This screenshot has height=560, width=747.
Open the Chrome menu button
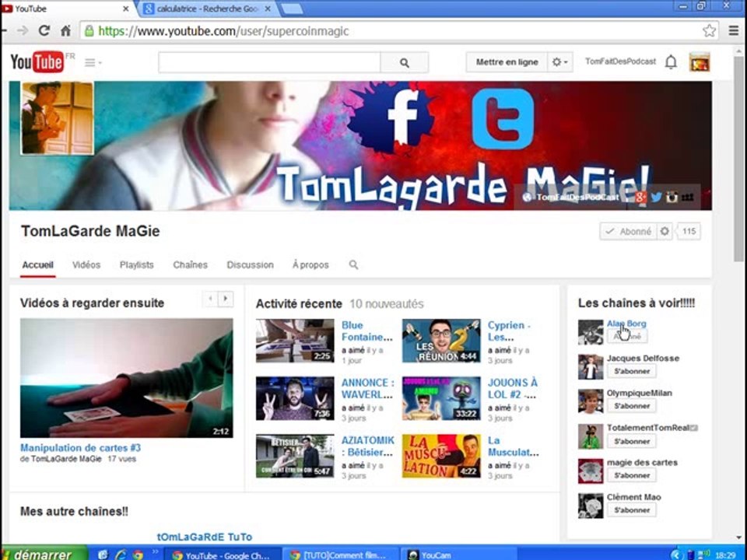tap(734, 31)
